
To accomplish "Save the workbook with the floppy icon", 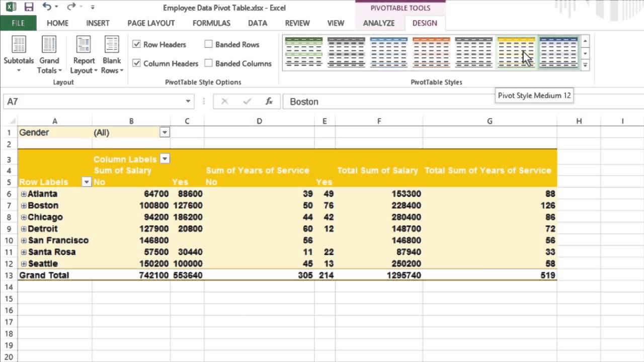I will (29, 7).
